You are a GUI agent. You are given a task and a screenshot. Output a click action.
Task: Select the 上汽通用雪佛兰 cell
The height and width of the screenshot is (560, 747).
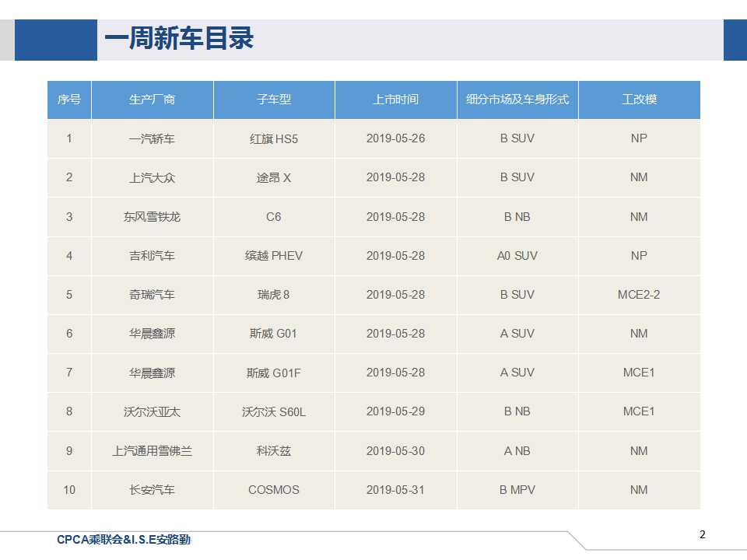152,451
